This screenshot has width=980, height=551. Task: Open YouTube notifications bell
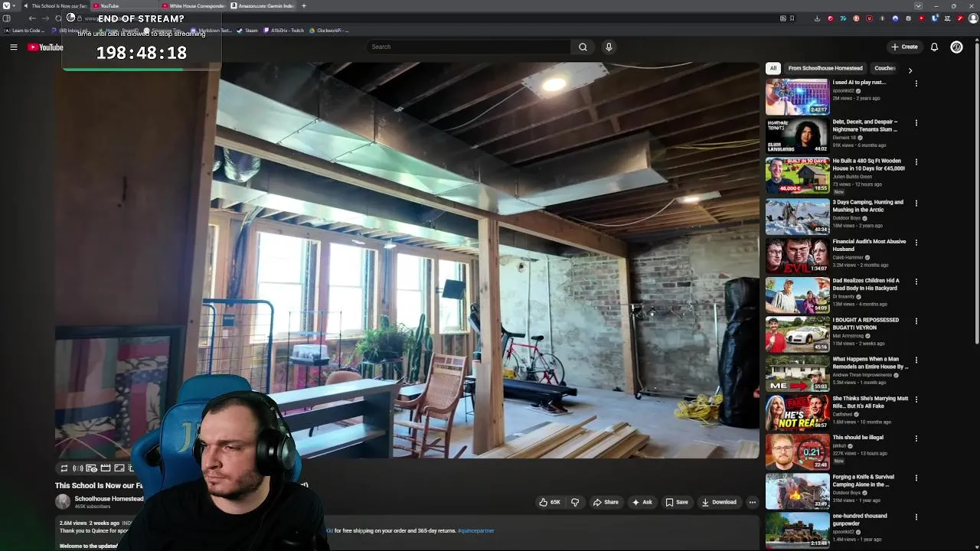click(934, 47)
